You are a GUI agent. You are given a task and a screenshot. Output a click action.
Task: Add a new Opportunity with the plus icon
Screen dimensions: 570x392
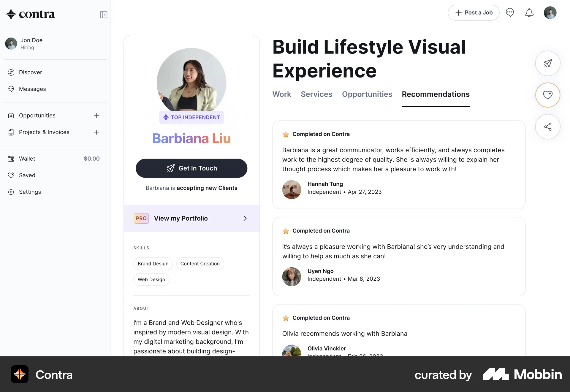(96, 116)
